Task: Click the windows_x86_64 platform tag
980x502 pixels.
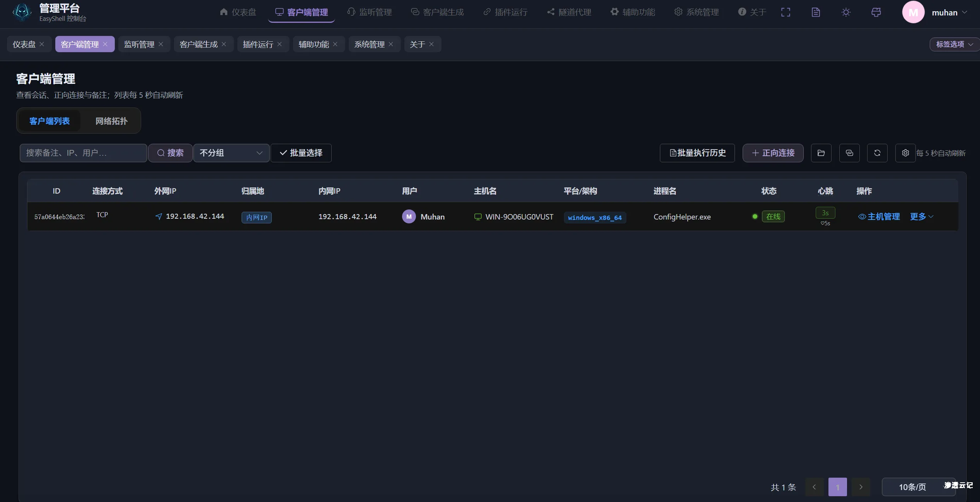Action: (x=595, y=218)
